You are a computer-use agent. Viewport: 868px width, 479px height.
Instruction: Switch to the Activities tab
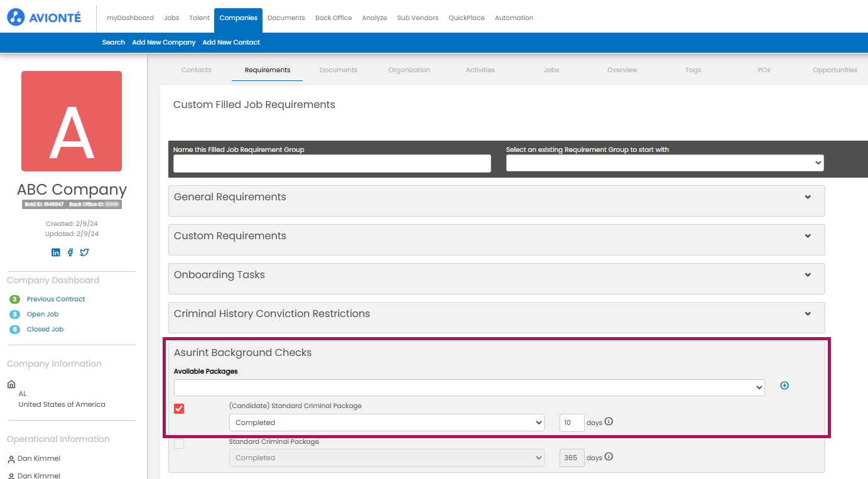(480, 70)
